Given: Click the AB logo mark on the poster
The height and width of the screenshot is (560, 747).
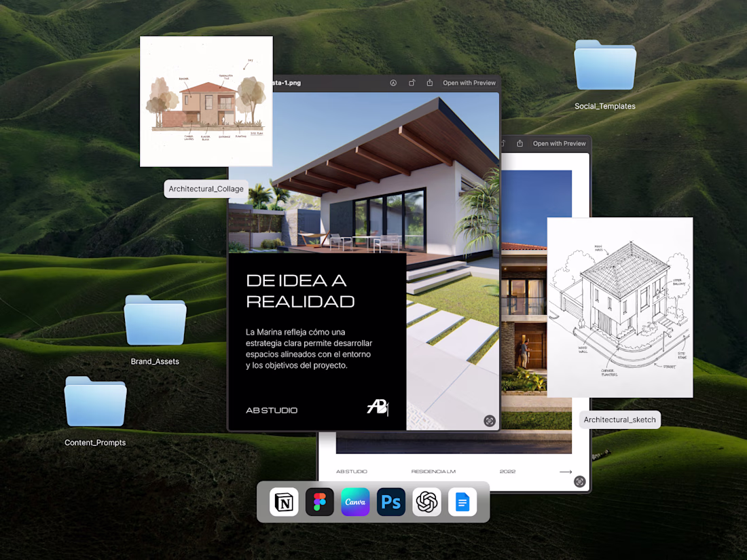Looking at the screenshot, I should pos(378,407).
